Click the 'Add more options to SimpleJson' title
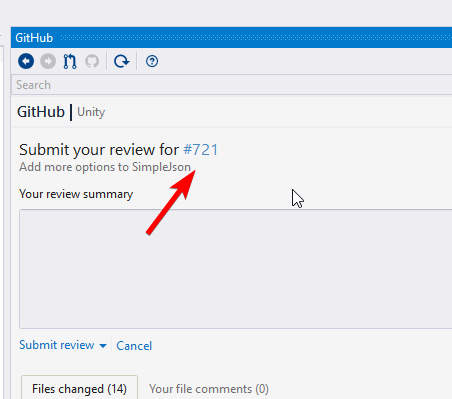 coord(105,167)
